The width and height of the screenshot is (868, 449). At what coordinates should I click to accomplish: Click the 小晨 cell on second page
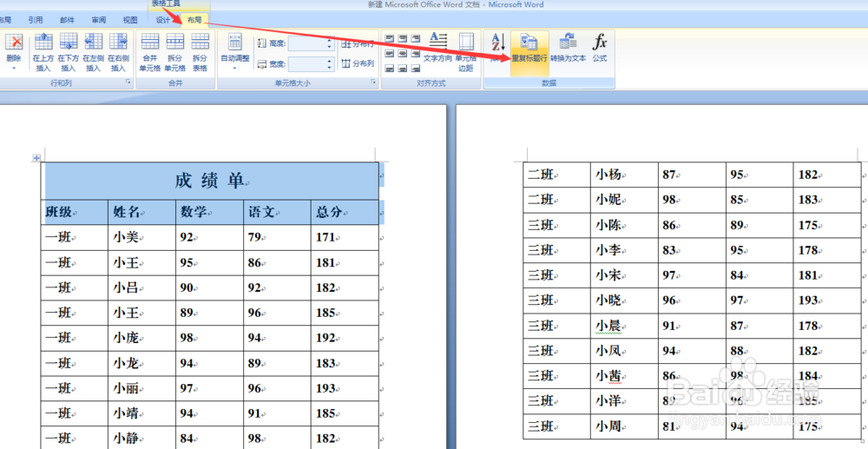(x=624, y=326)
